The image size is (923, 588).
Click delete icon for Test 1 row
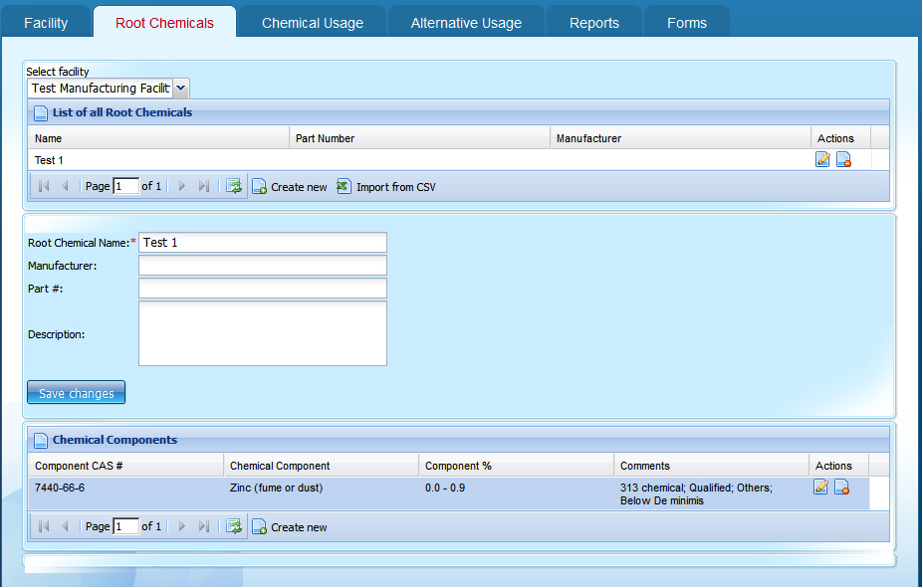[x=843, y=160]
